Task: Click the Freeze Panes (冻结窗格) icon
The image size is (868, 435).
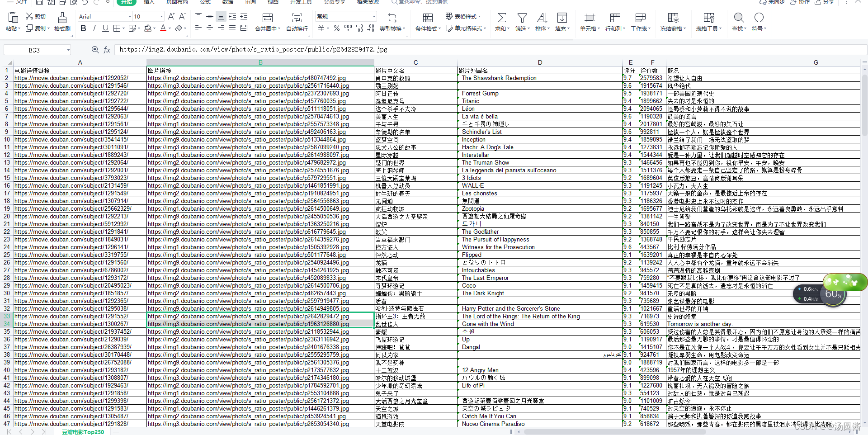Action: 673,18
